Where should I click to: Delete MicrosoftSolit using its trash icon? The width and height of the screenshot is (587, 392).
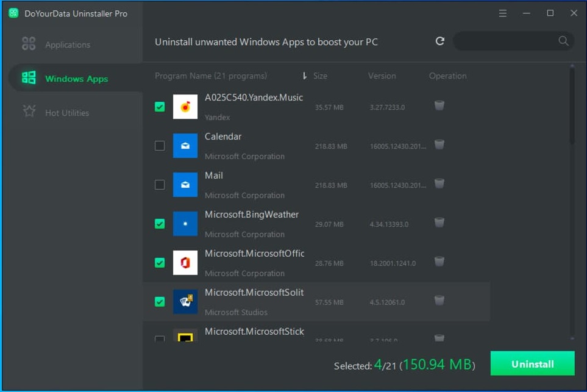pos(439,301)
